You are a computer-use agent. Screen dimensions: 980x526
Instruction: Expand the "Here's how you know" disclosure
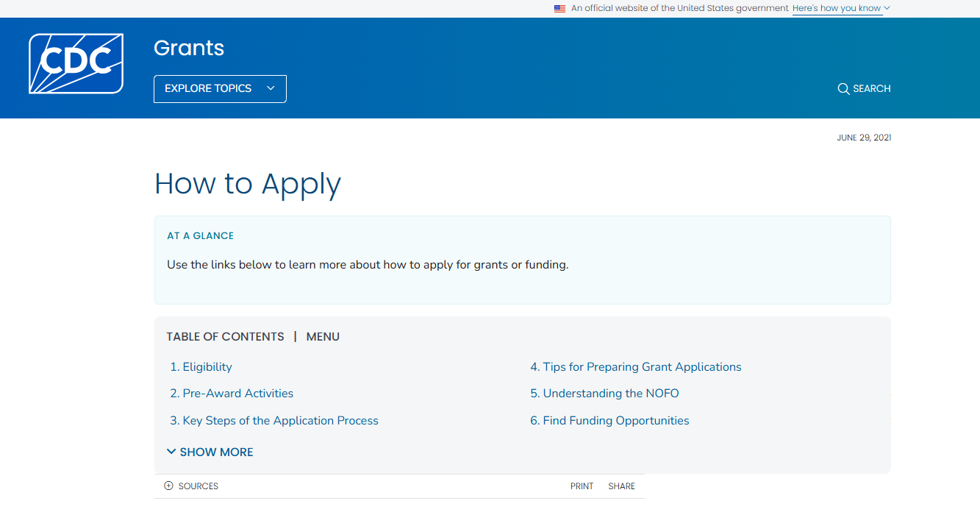[x=837, y=8]
